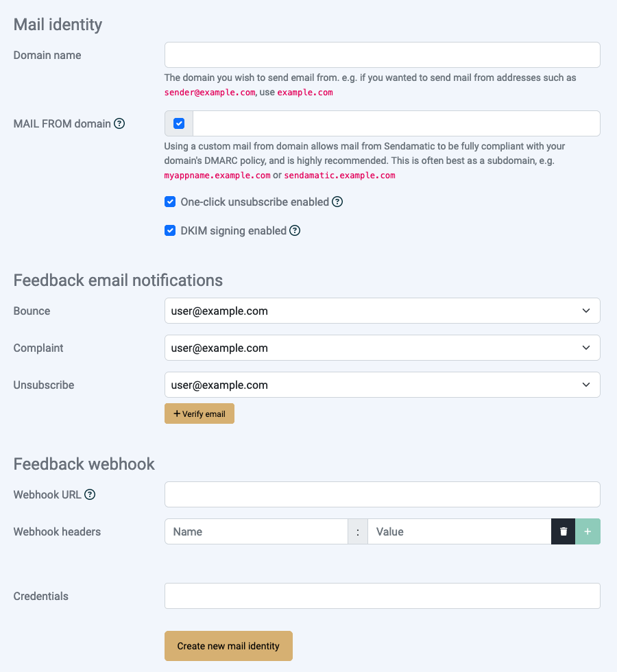Click the colon separator between Name and Value
Viewport: 617px width, 672px height.
(x=358, y=531)
